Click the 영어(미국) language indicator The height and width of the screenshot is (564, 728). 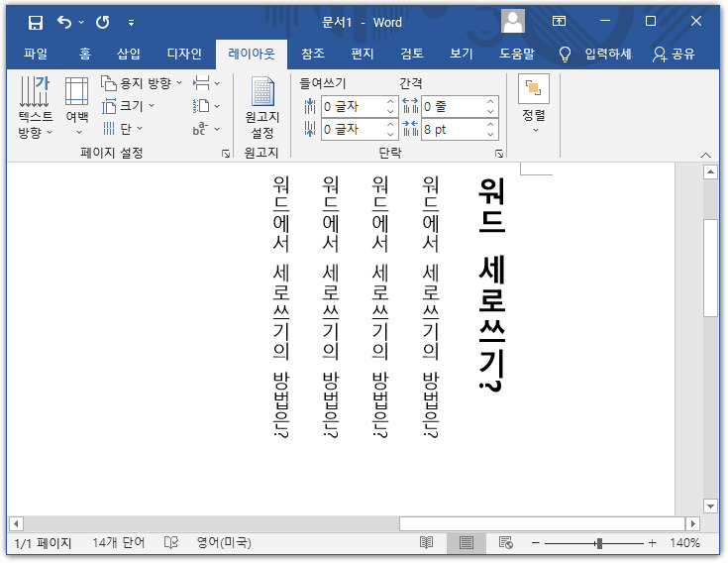(x=224, y=543)
